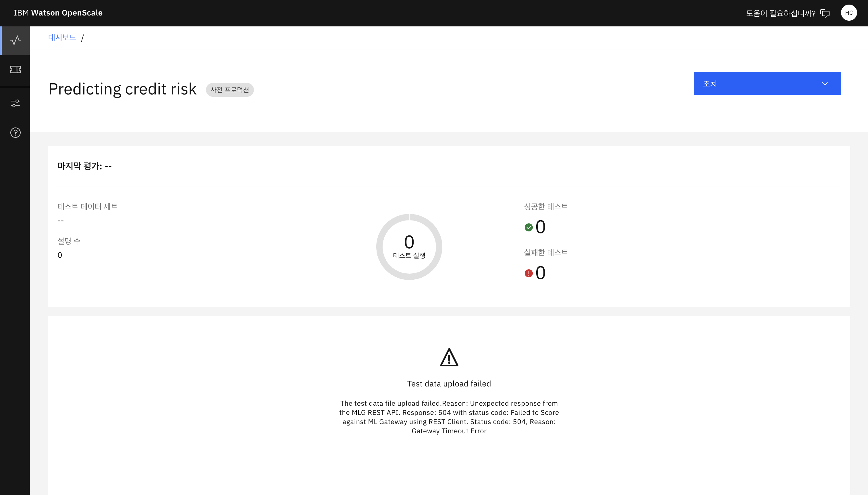
Task: Go back to the 대시보드 breadcrumb
Action: (x=62, y=37)
